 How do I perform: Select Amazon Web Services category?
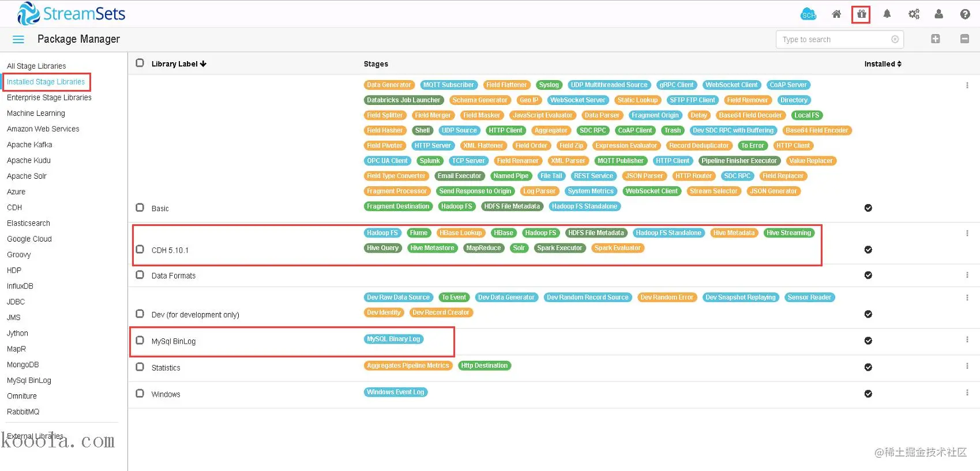point(43,129)
